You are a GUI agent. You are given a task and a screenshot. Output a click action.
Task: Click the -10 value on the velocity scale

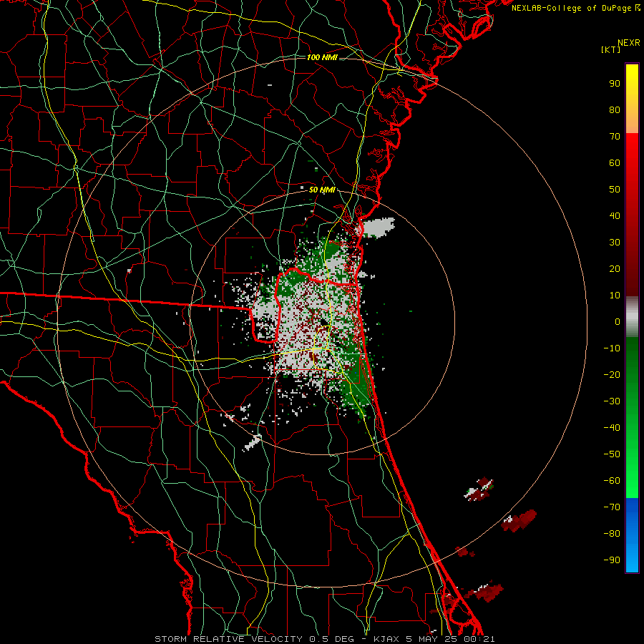[612, 348]
